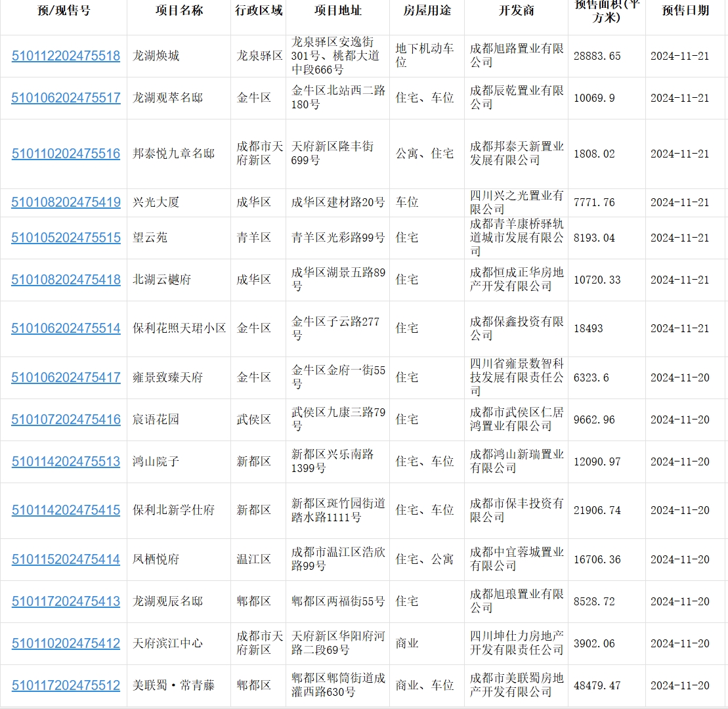728x709 pixels.
Task: Open presale link 510114202475415
Action: point(66,510)
